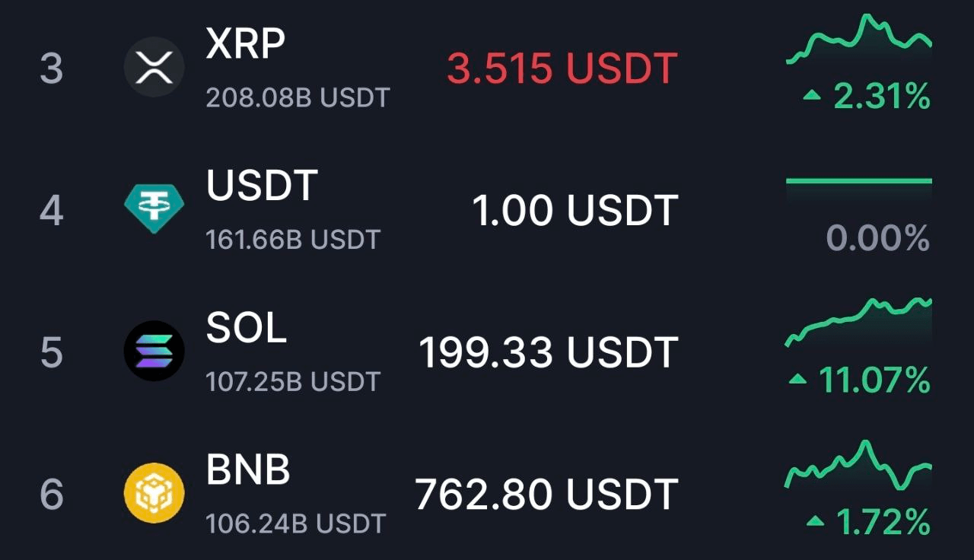Tap rank number 6 beside BNB
The image size is (974, 560).
pyautogui.click(x=52, y=495)
